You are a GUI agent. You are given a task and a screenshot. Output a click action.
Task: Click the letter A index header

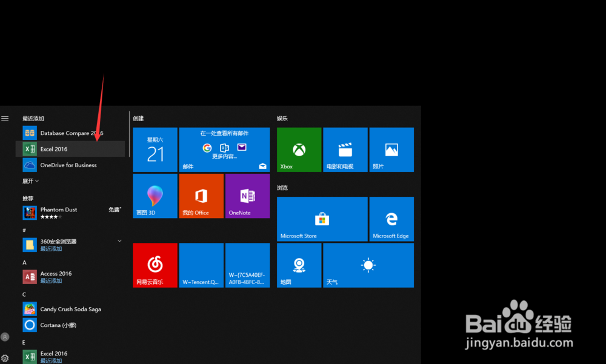(24, 262)
